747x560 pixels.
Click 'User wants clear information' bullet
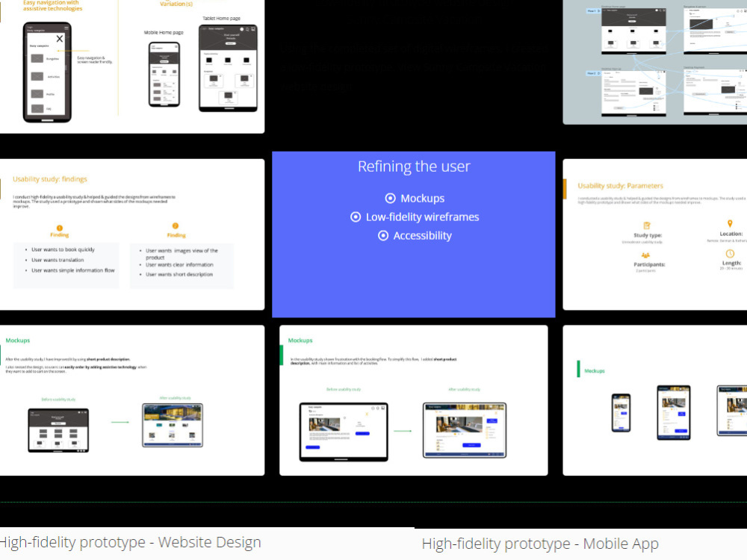coord(179,265)
